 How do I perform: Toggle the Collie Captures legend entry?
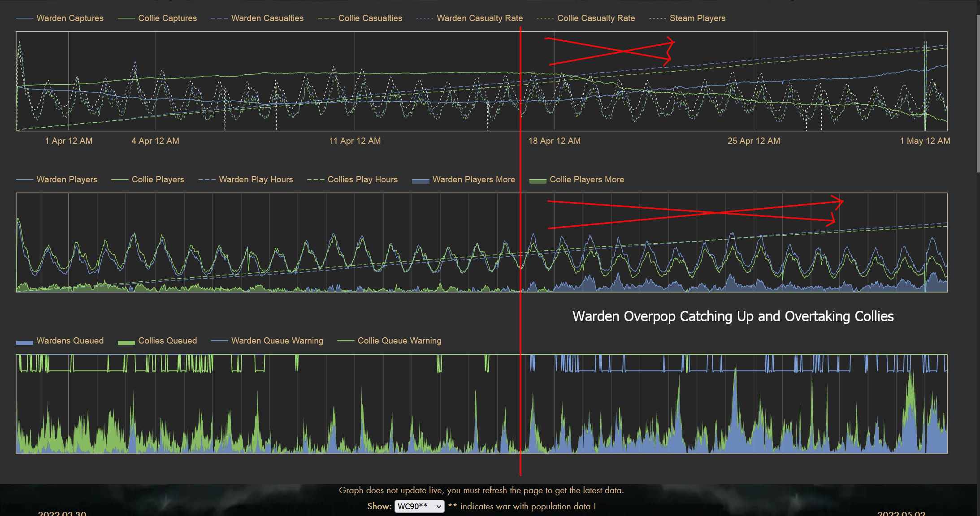pos(167,18)
